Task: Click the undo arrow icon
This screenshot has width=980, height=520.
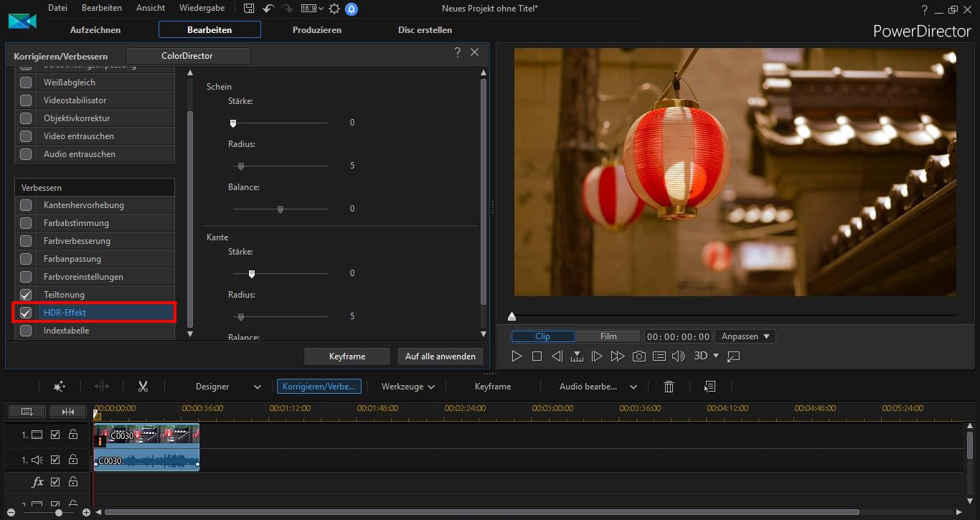Action: pyautogui.click(x=268, y=9)
